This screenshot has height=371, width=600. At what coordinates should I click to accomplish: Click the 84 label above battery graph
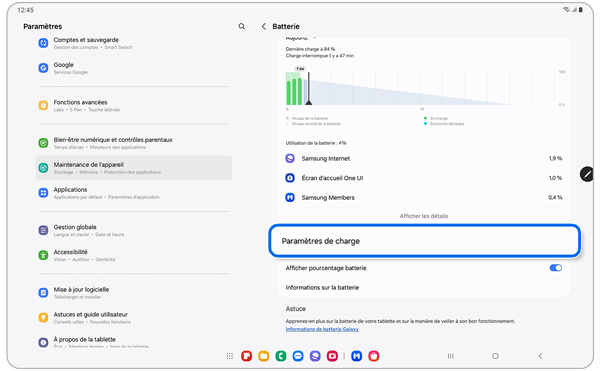(x=300, y=69)
